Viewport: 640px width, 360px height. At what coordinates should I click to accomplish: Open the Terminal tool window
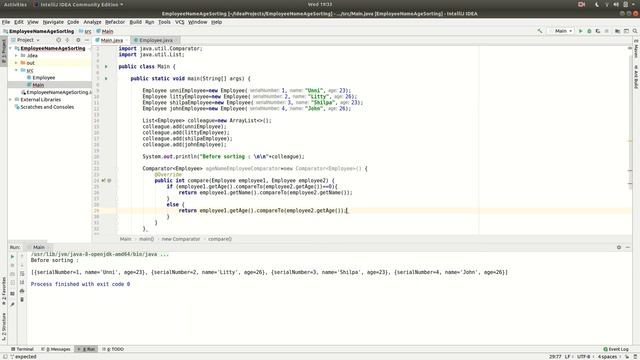[x=22, y=349]
